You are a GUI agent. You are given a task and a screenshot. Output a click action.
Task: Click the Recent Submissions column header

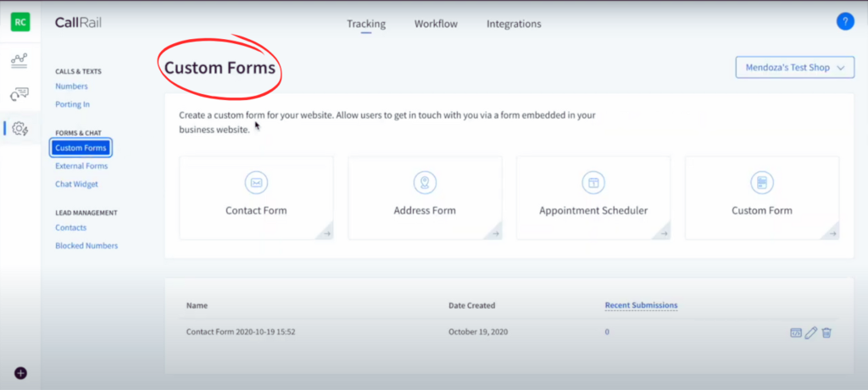point(641,305)
